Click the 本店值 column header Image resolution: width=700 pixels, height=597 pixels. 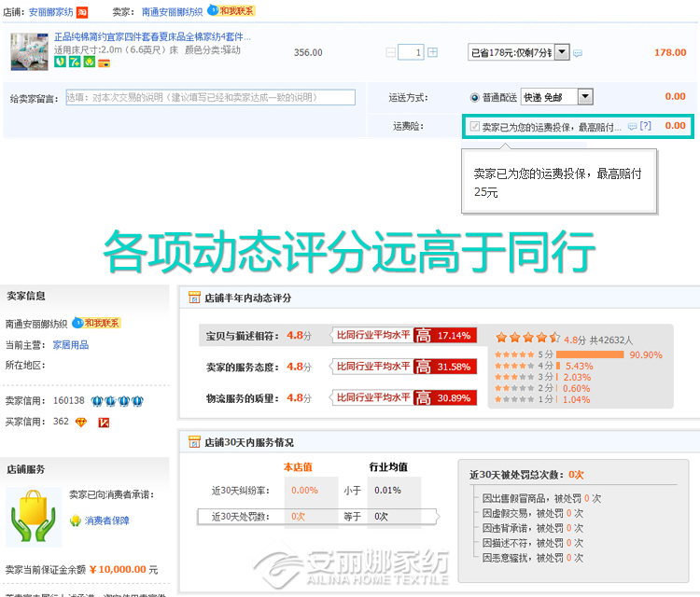(298, 466)
